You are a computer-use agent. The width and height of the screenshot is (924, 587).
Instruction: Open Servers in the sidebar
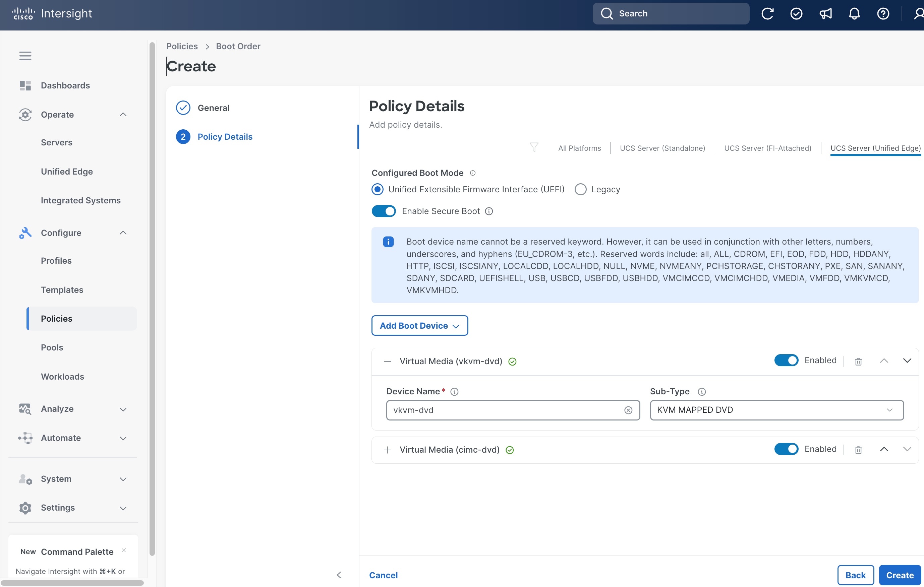[56, 142]
